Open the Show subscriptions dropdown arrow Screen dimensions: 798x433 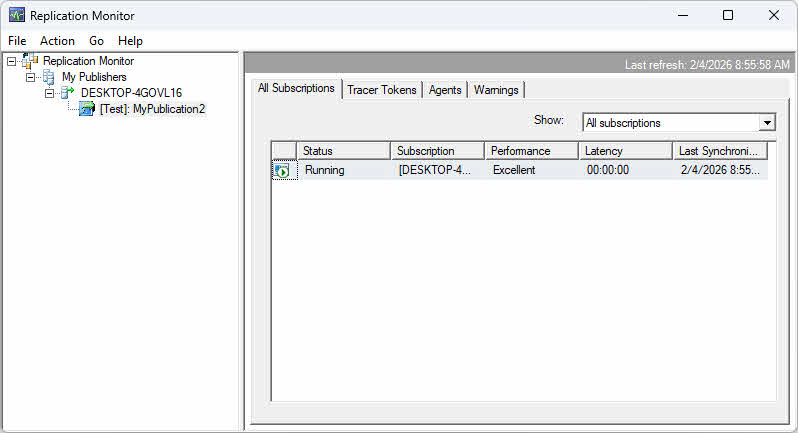pyautogui.click(x=767, y=123)
